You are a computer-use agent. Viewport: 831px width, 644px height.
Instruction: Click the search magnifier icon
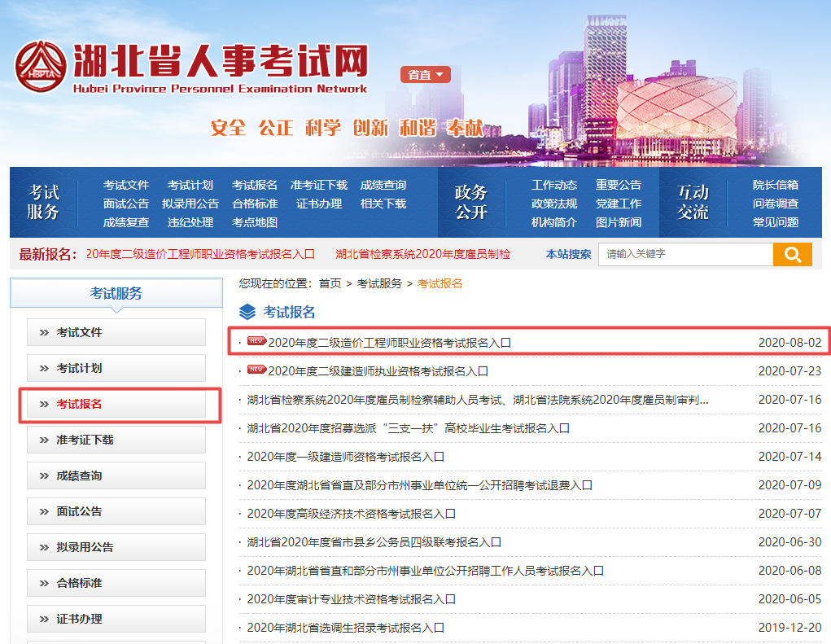coord(792,255)
